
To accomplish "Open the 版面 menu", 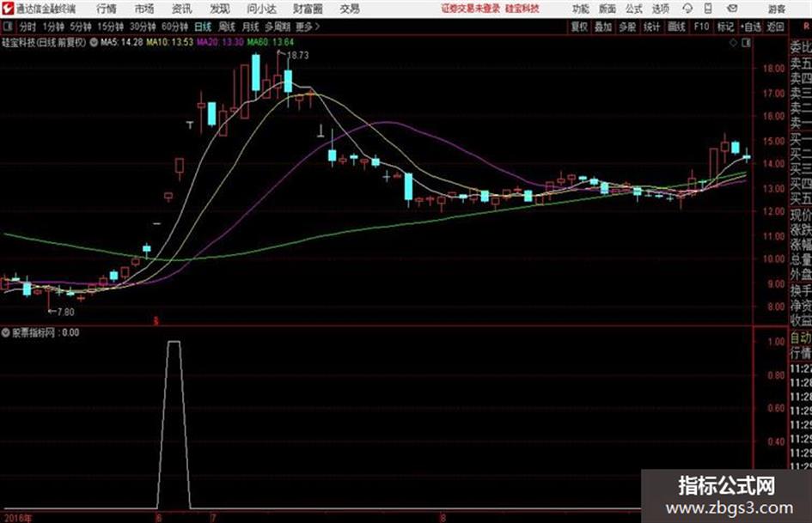I will (607, 9).
